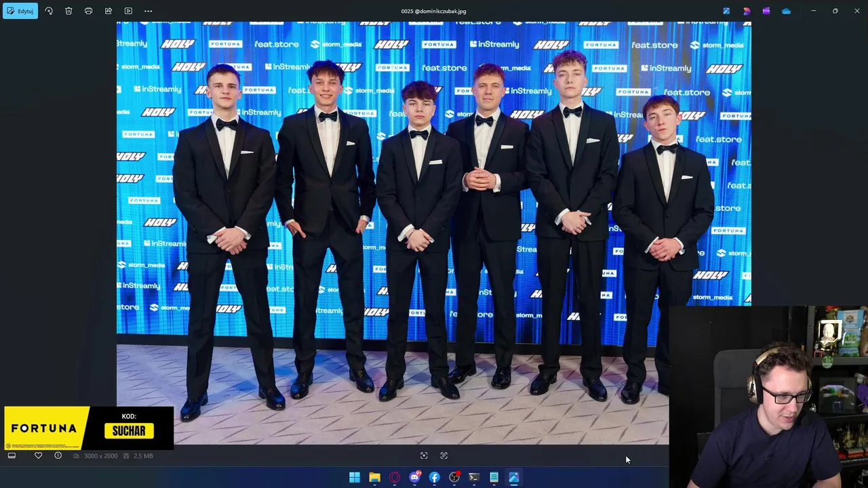This screenshot has height=488, width=868.
Task: Minimize the Photos window
Action: click(x=813, y=11)
